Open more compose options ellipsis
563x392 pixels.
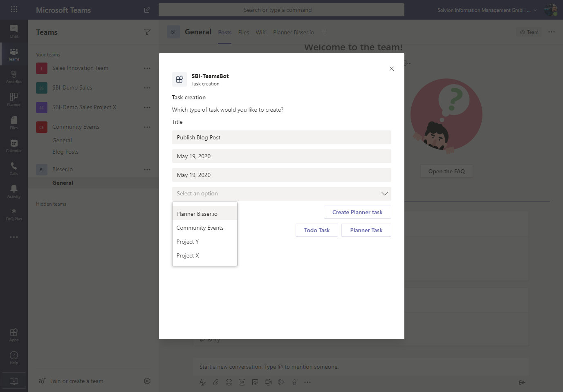pyautogui.click(x=307, y=382)
